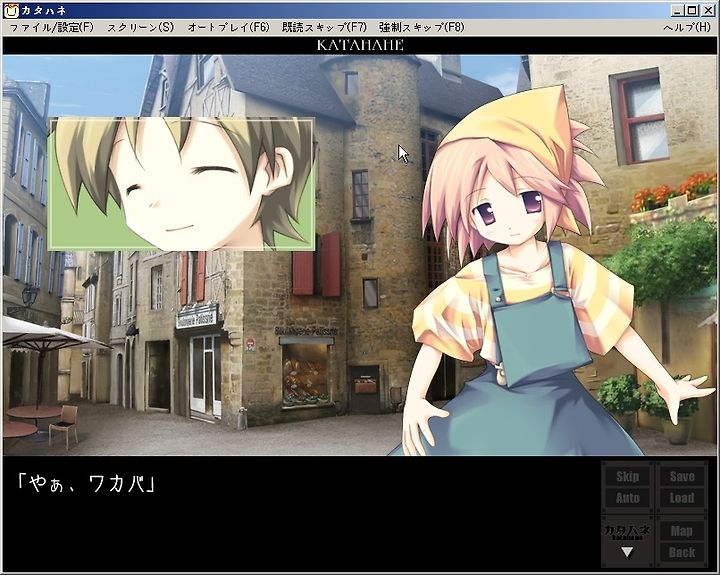Click the Map button

tap(681, 531)
